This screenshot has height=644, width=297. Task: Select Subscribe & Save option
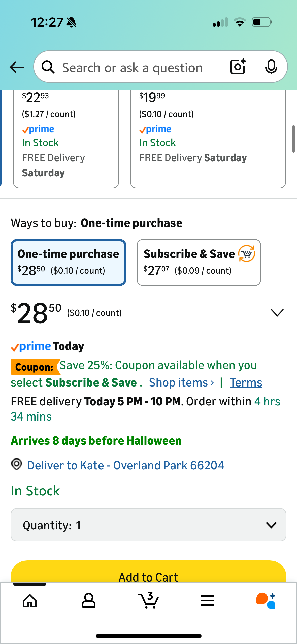pos(199,262)
